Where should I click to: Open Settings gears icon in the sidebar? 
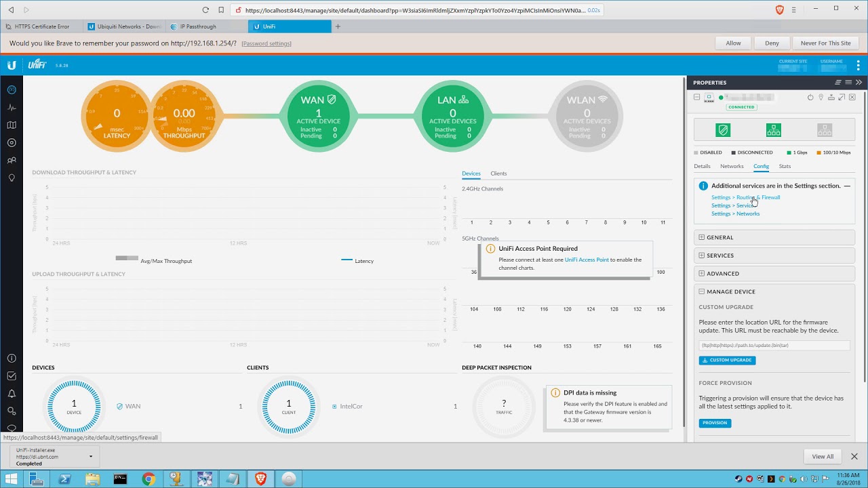coord(12,411)
